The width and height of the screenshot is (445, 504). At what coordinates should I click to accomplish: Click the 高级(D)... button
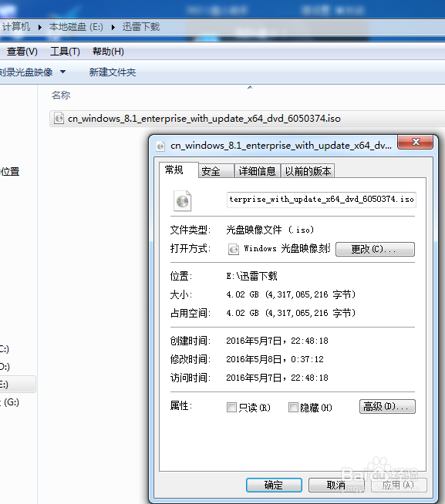[x=387, y=407]
